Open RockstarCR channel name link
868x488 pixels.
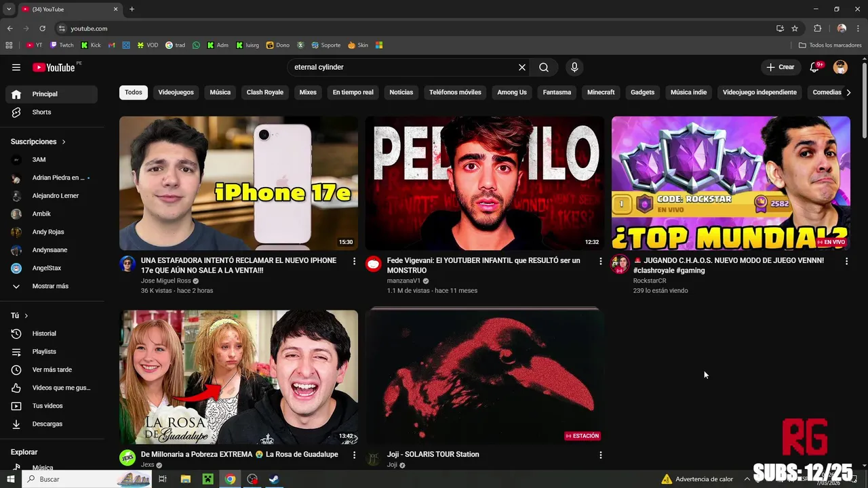coord(650,281)
